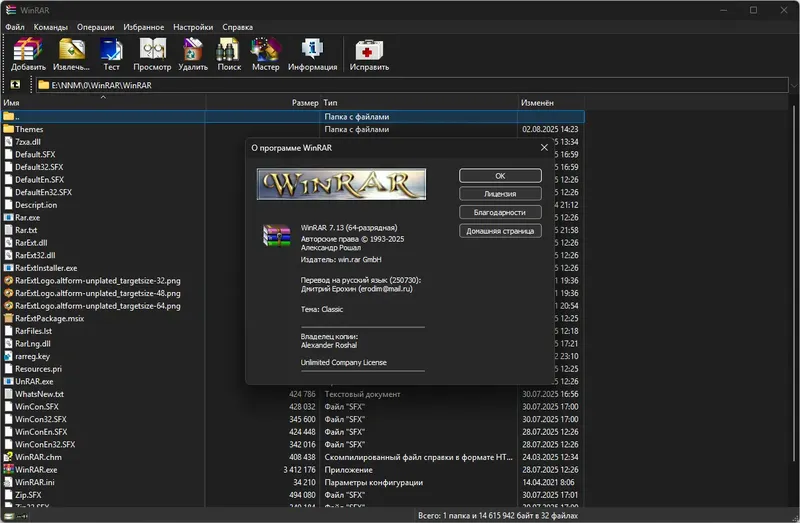Click the Исправить (Repair) toolbar icon
This screenshot has width=800, height=523.
click(x=369, y=54)
